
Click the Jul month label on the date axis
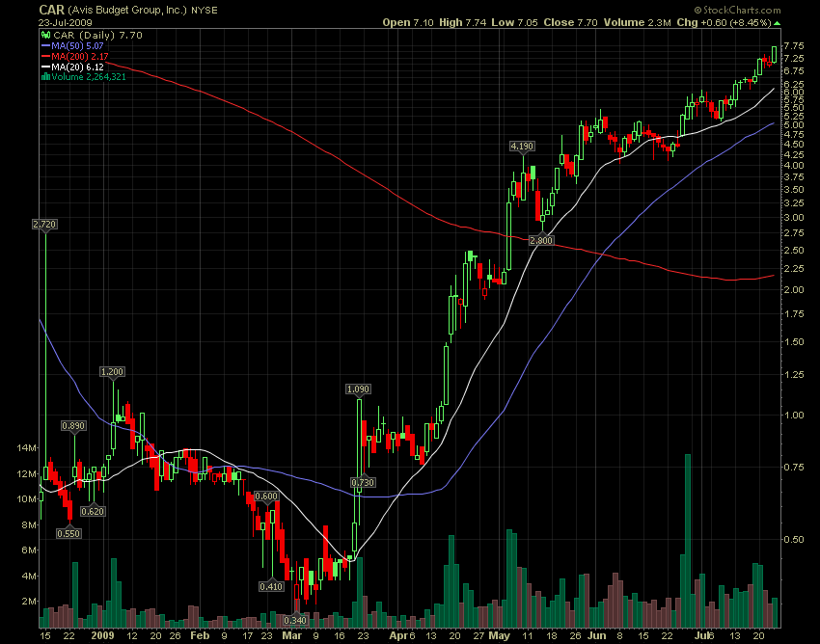point(703,635)
